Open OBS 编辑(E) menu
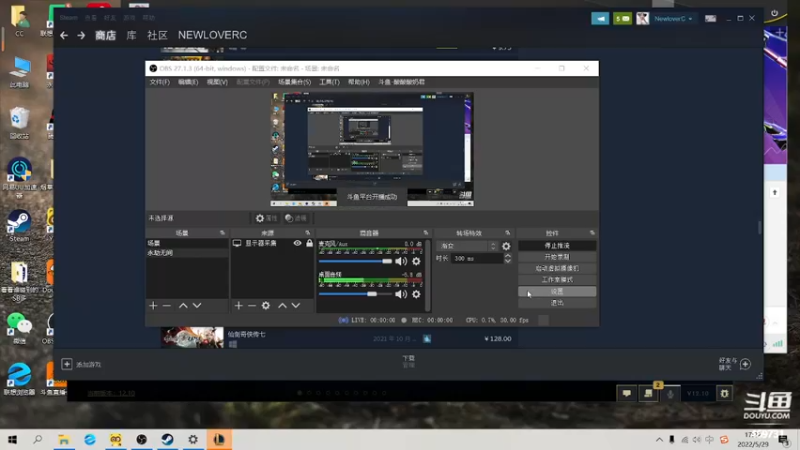The width and height of the screenshot is (800, 450). pos(188,82)
